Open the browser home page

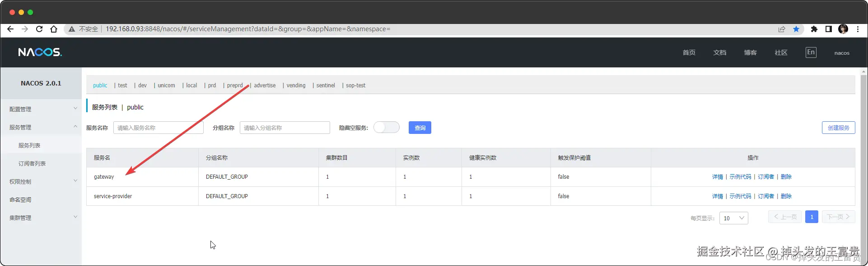54,29
